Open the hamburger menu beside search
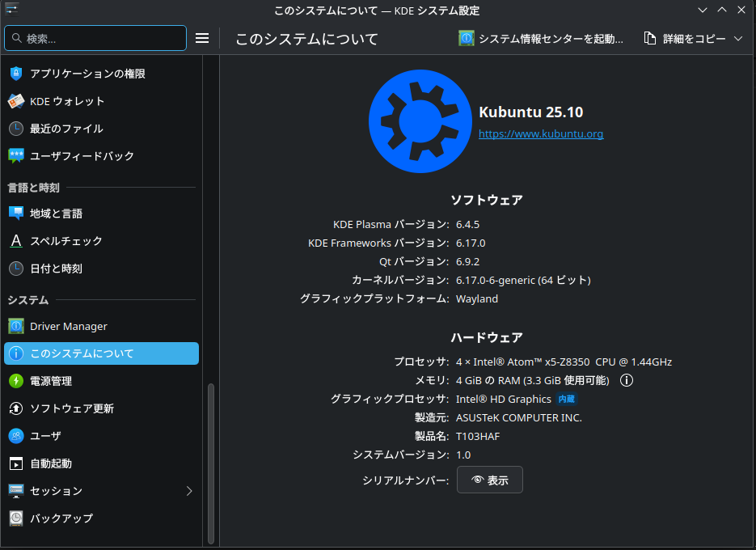Image resolution: width=756 pixels, height=550 pixels. tap(202, 37)
